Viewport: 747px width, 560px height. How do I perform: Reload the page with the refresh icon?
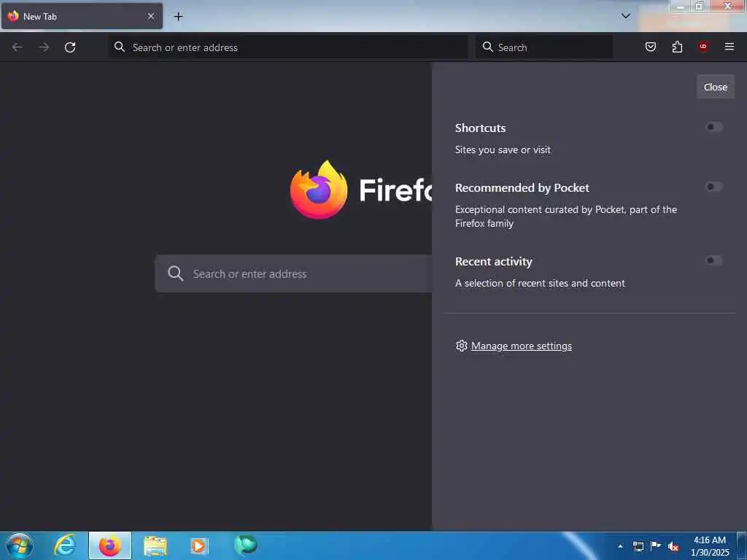70,47
